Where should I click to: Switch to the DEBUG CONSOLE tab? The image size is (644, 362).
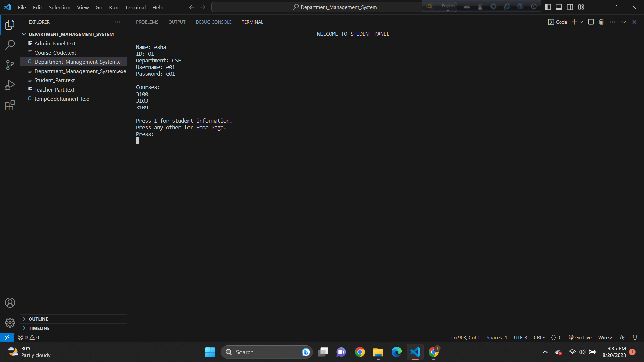(213, 22)
